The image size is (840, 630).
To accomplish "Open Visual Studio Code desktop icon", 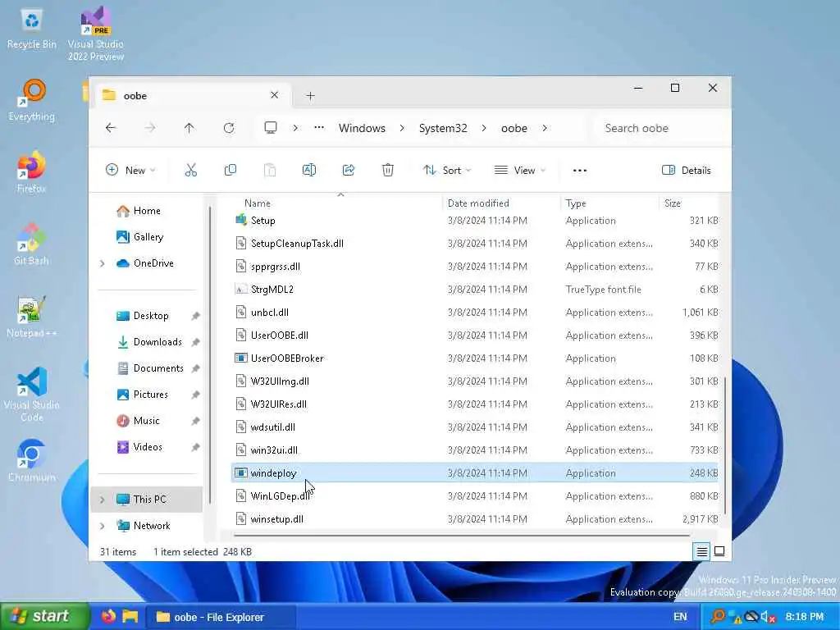I will click(32, 395).
